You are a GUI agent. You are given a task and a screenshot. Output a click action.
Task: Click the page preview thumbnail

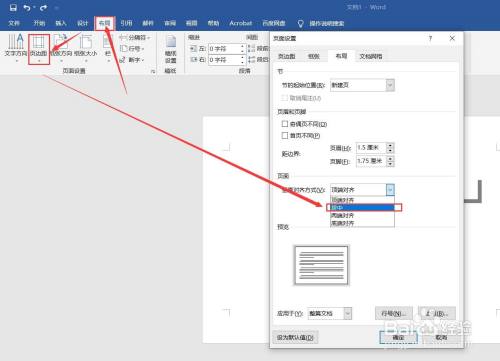click(321, 265)
